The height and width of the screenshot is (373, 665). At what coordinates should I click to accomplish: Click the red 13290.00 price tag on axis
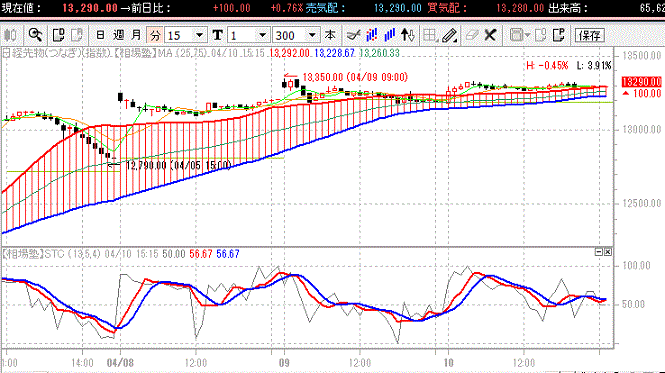641,82
